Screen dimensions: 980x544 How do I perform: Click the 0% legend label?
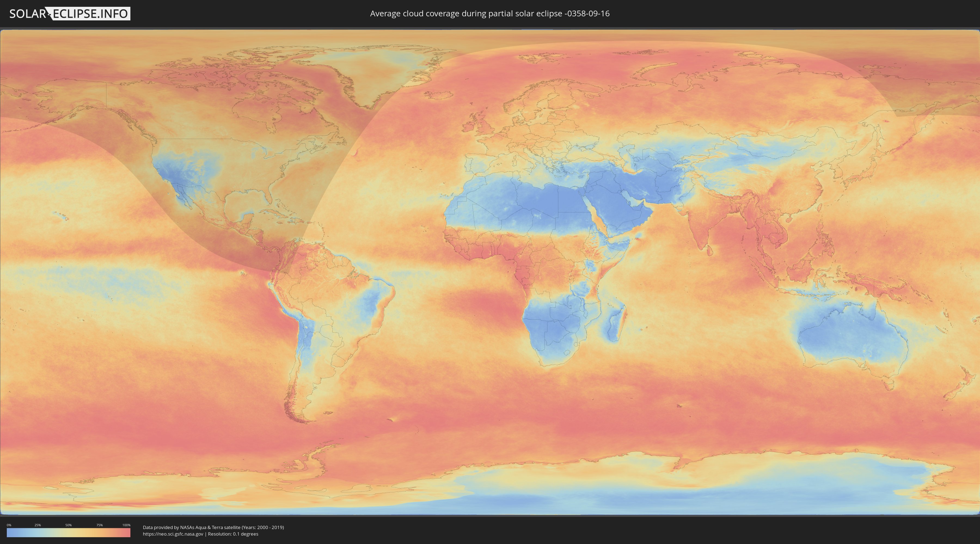point(9,525)
